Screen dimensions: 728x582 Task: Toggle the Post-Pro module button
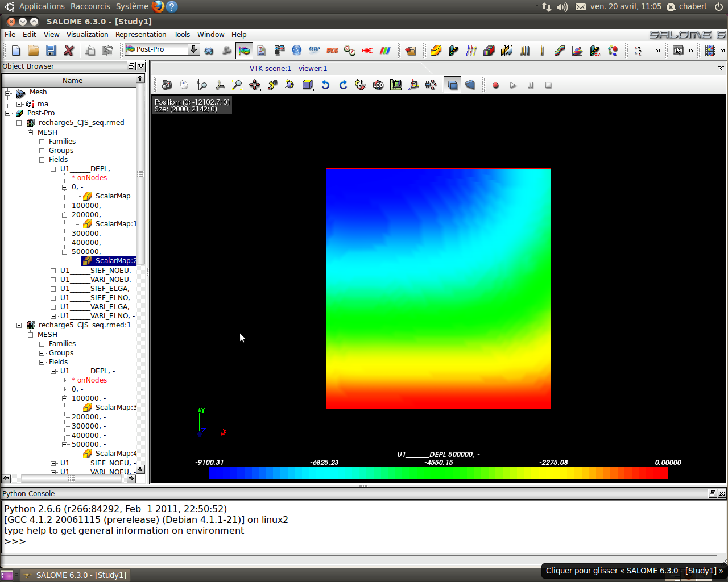coord(245,51)
